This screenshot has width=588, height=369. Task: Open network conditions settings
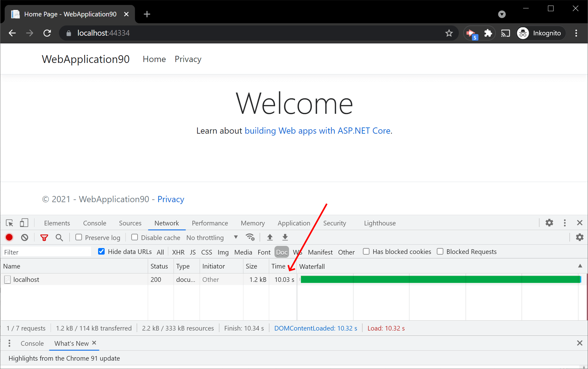[x=250, y=237]
